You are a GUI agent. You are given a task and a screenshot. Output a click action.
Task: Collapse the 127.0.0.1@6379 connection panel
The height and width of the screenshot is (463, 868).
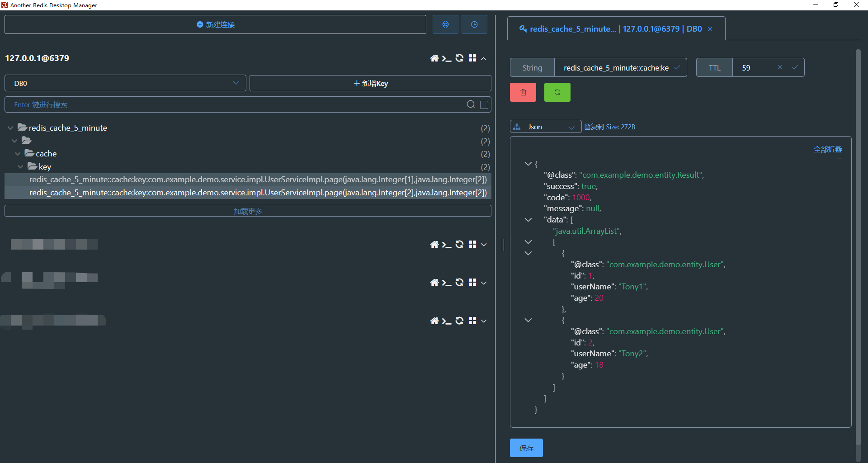pyautogui.click(x=484, y=59)
